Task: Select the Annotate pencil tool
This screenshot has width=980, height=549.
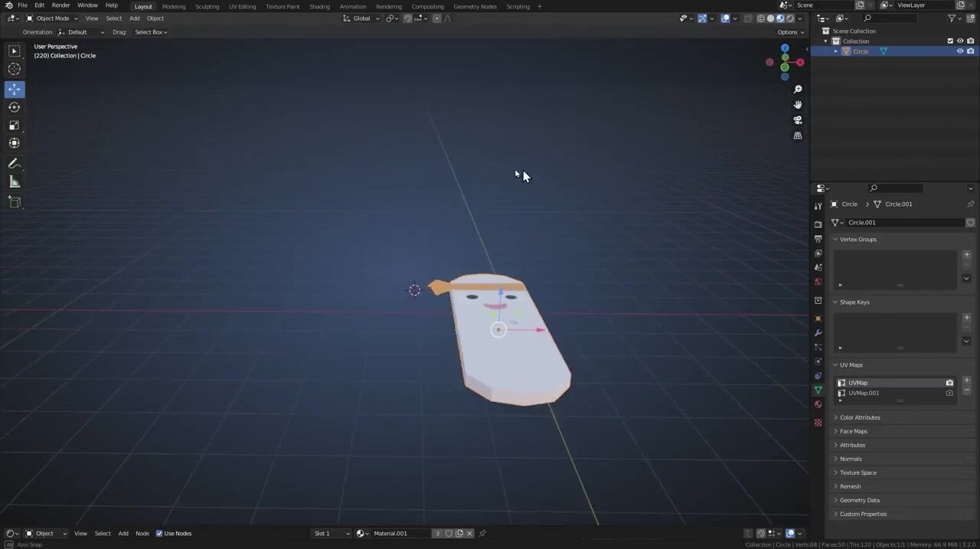Action: pyautogui.click(x=14, y=164)
